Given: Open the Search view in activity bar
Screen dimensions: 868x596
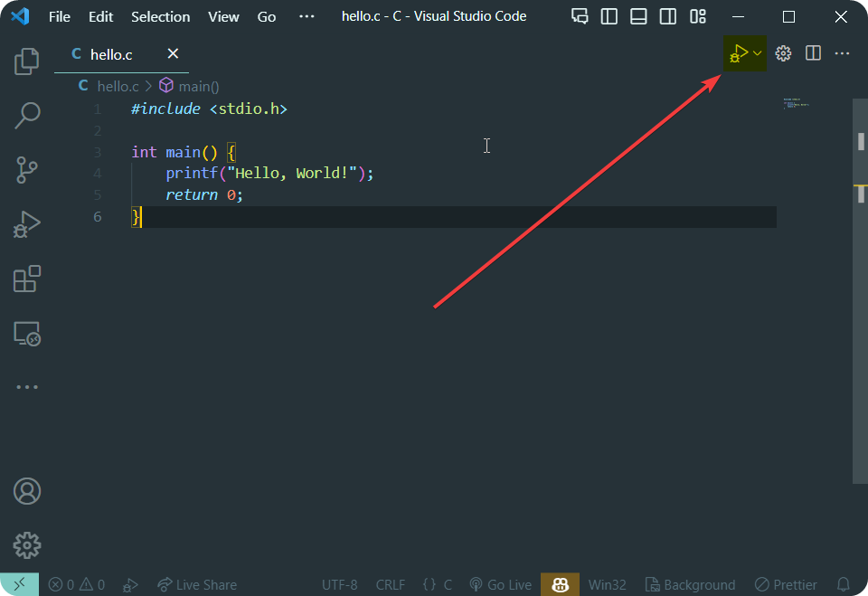Looking at the screenshot, I should tap(26, 116).
